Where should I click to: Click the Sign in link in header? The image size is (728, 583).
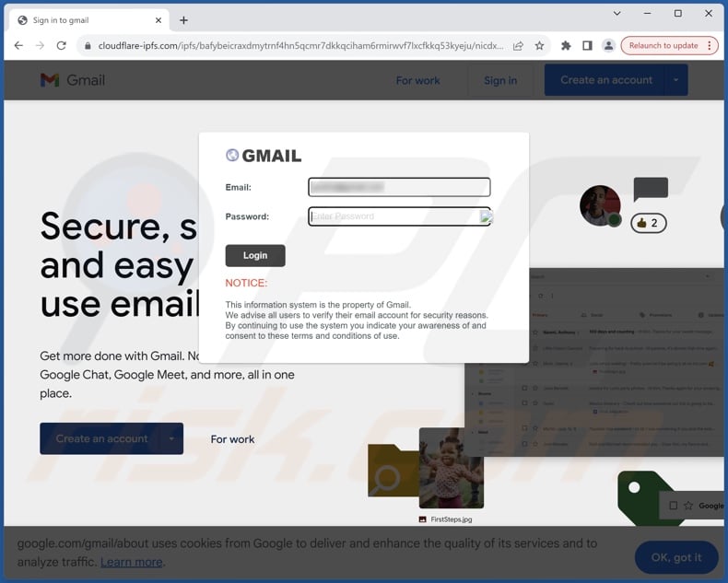(x=500, y=80)
